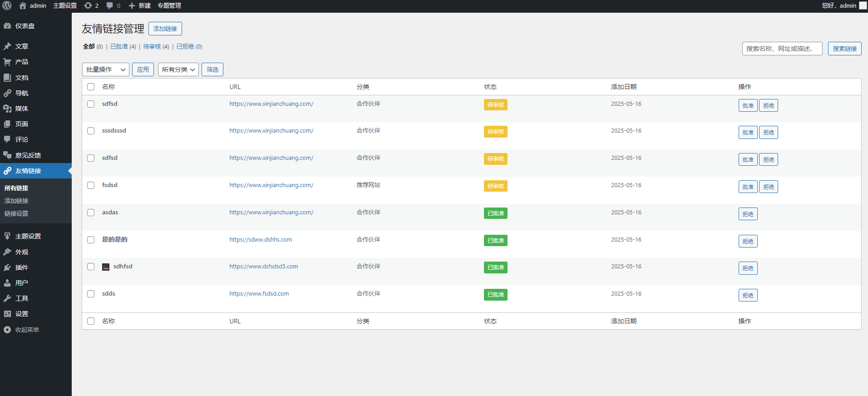Click the 添加链接 button beside page title

coord(165,29)
